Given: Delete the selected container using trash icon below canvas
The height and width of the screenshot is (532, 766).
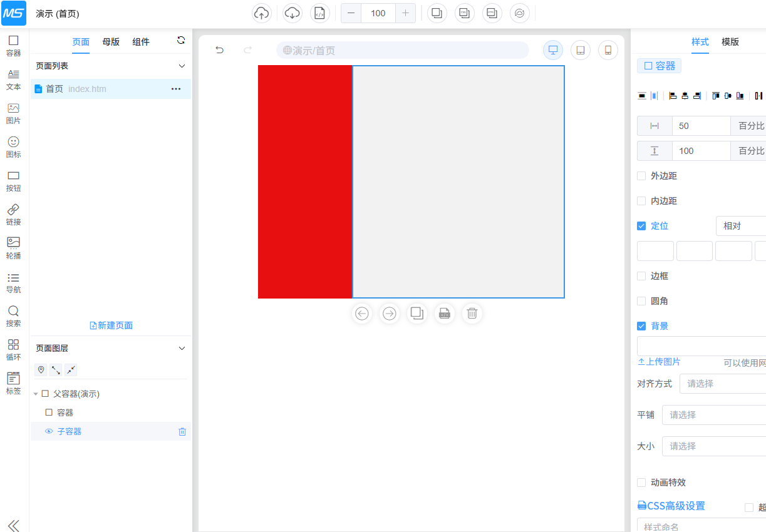Looking at the screenshot, I should coord(472,313).
